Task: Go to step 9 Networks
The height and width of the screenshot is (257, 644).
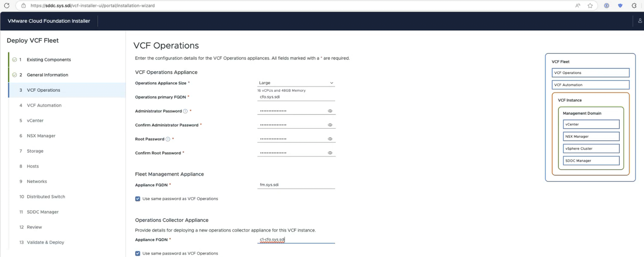Action: (x=67, y=181)
